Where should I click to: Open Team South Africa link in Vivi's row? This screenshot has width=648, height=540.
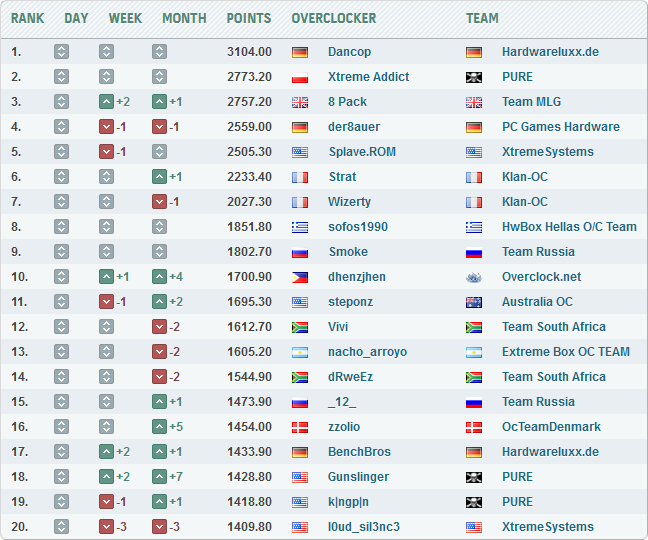pos(554,327)
